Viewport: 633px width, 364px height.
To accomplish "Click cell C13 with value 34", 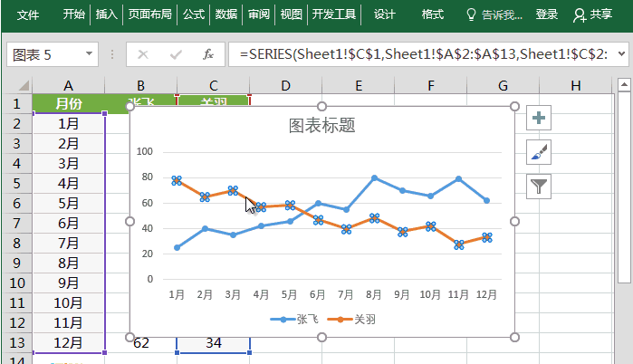I will click(213, 344).
